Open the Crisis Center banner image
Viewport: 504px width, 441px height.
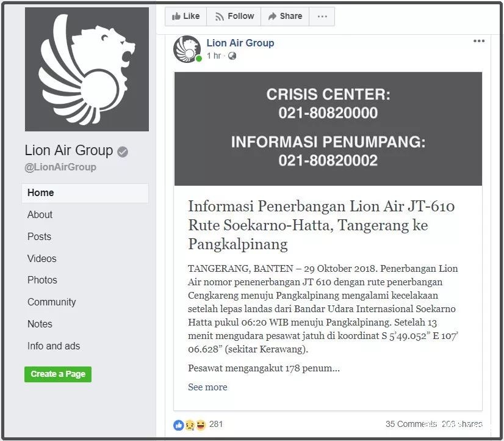[328, 129]
